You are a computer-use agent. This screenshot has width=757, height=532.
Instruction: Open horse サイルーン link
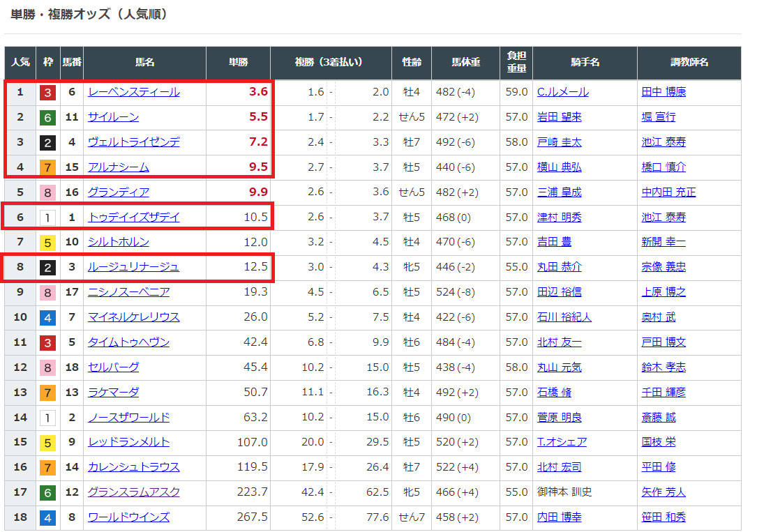tap(113, 117)
